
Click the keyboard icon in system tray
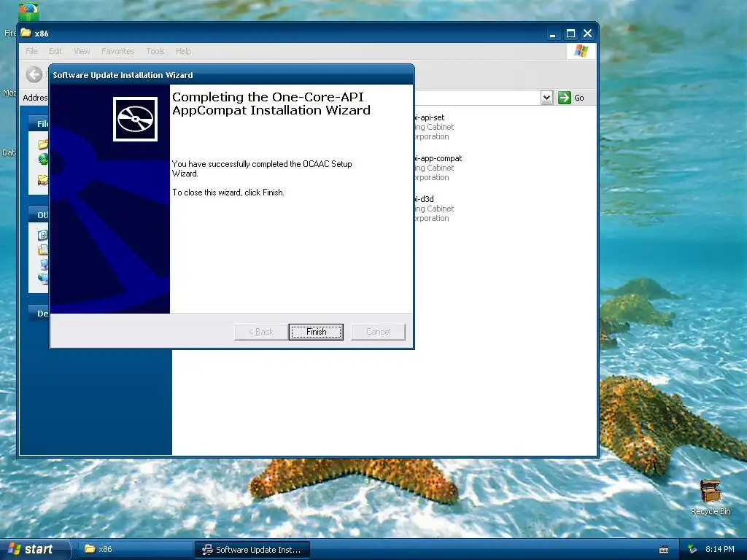pos(664,550)
